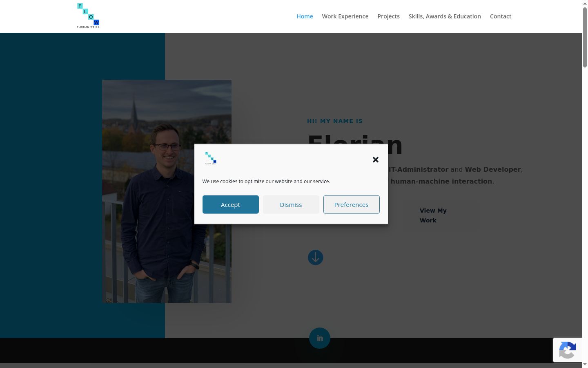Close the cookie consent dialog
The width and height of the screenshot is (588, 368).
point(376,159)
